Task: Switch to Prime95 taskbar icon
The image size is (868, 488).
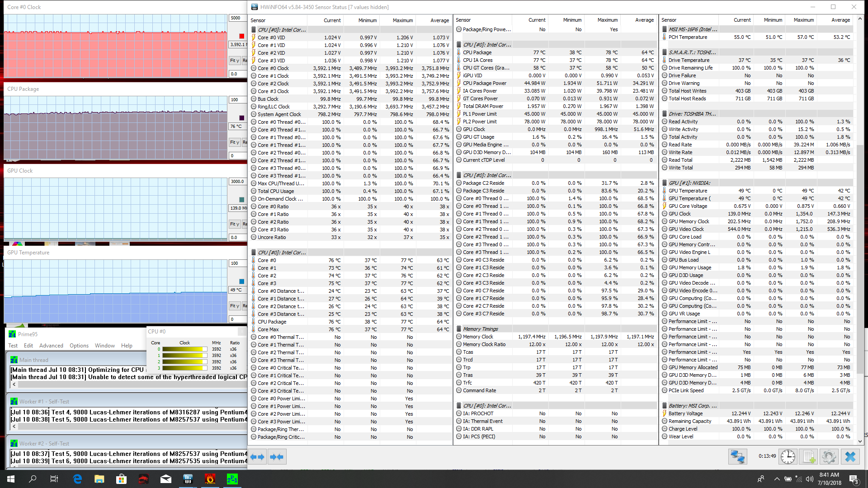Action: click(232, 479)
